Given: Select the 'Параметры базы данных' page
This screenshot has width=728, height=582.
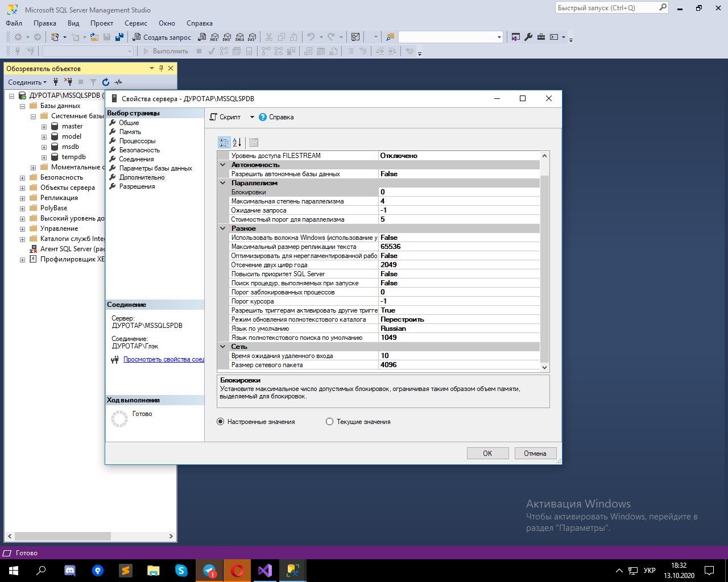Looking at the screenshot, I should (156, 168).
